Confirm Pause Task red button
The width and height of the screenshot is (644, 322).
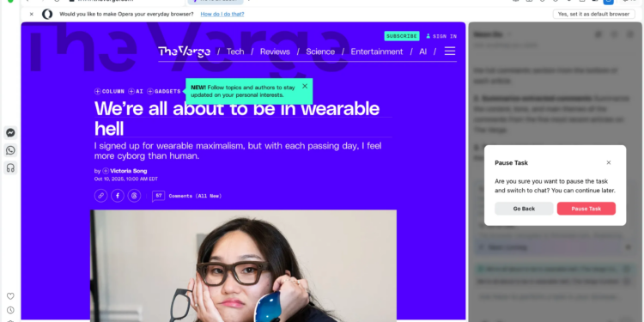(x=586, y=209)
